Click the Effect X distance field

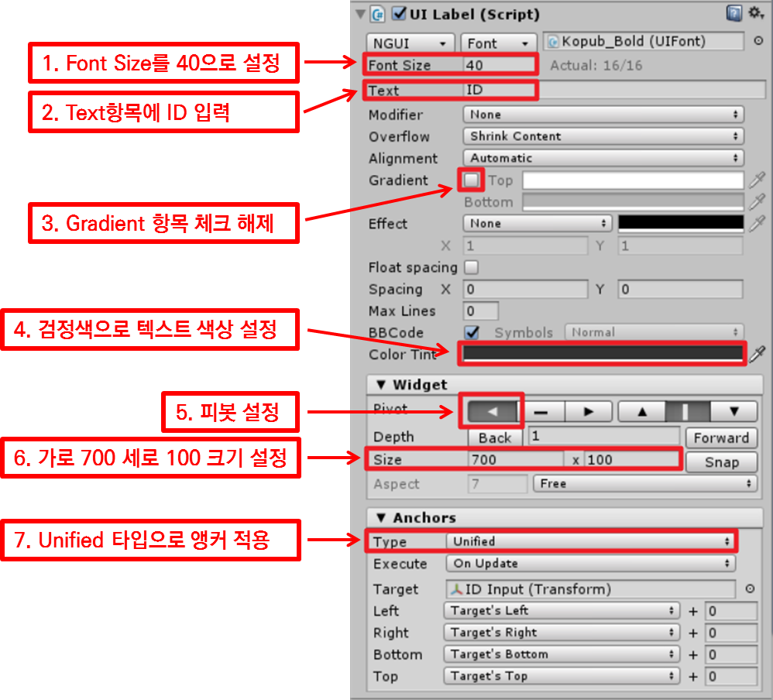point(525,245)
